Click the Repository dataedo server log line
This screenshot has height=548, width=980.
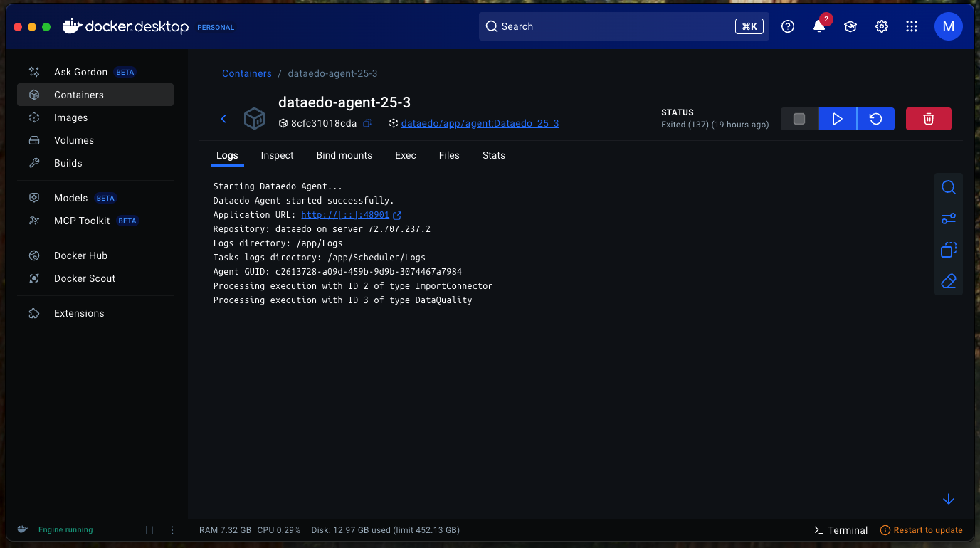pyautogui.click(x=322, y=229)
